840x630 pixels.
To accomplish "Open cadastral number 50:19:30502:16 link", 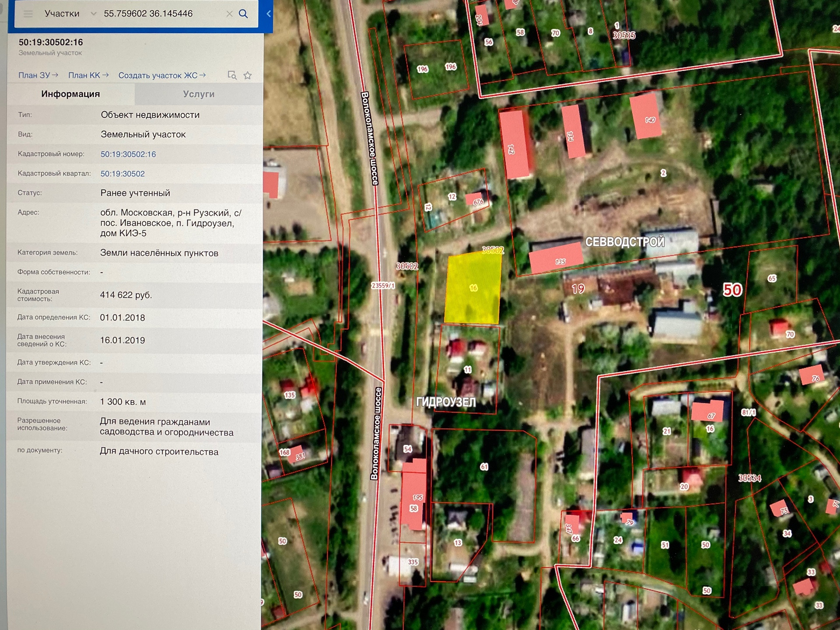I will pos(128,154).
